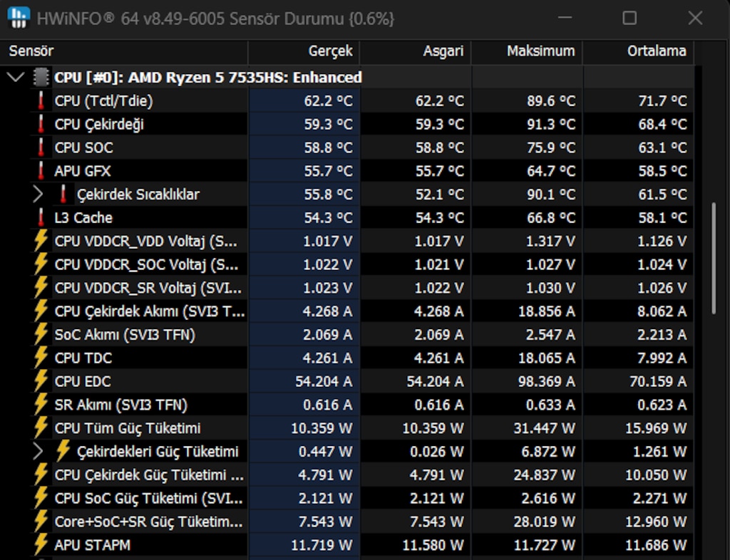Click the 0.447 W current value
730x560 pixels.
point(325,452)
